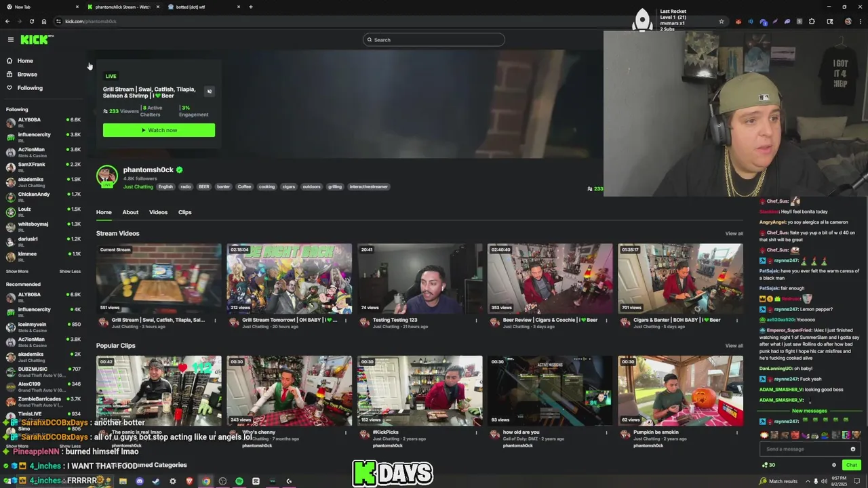Click the taskbar volume icon
Image resolution: width=868 pixels, height=488 pixels.
825,481
